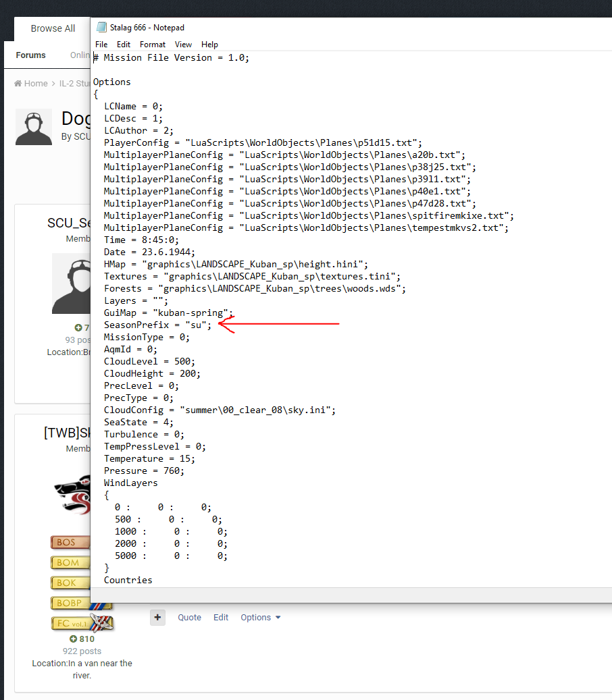Image resolution: width=612 pixels, height=700 pixels.
Task: Click the MultiplayerPlaneConfig spitfiremkixe.txt line
Action: coord(309,215)
